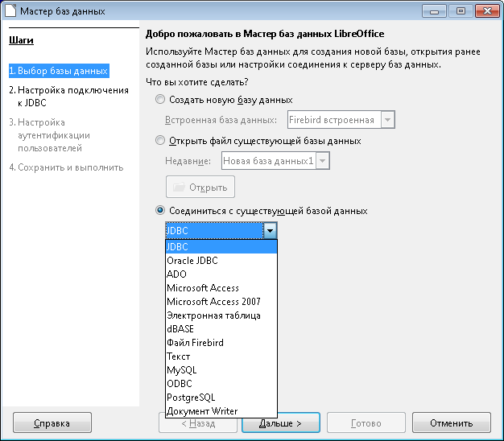Choose ADO in the list
Screen dimensions: 504x441
click(x=221, y=274)
